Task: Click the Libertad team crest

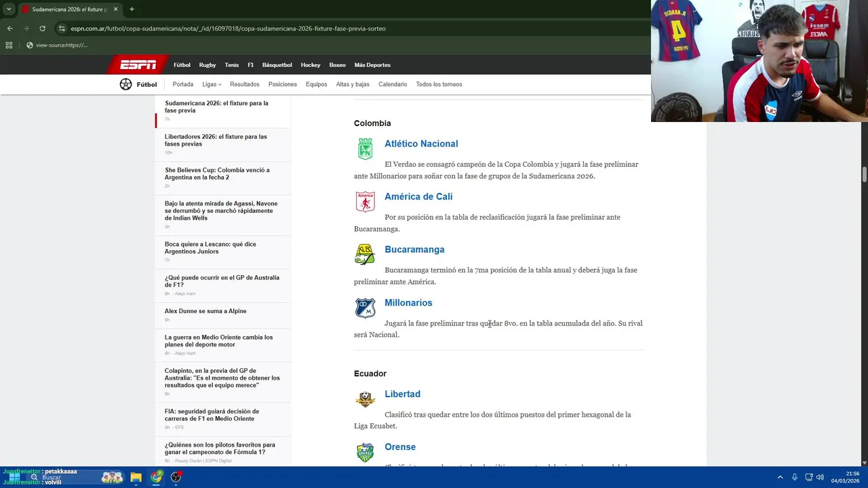Action: pos(365,399)
